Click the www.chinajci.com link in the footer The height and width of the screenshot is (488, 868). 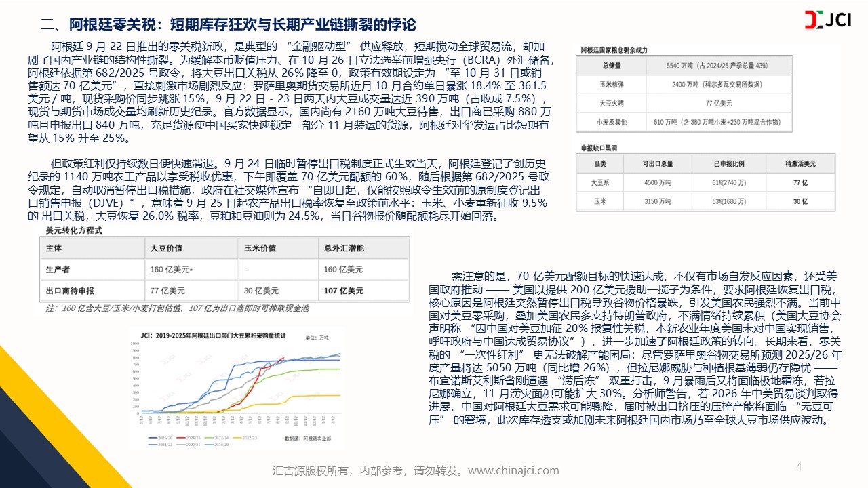point(513,470)
